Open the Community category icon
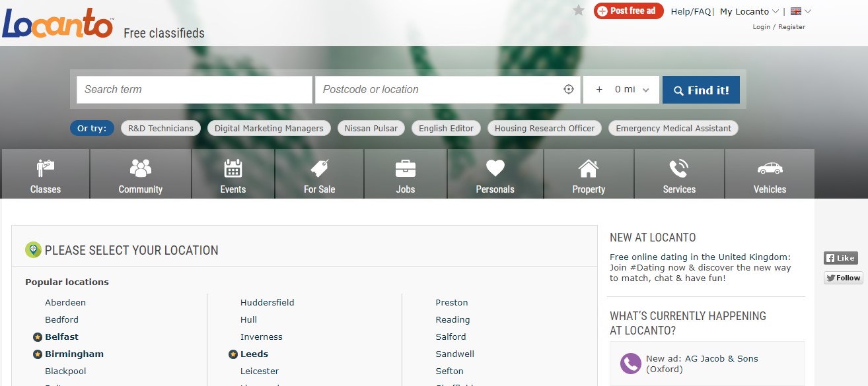Image resolution: width=868 pixels, height=386 pixels. click(x=140, y=169)
